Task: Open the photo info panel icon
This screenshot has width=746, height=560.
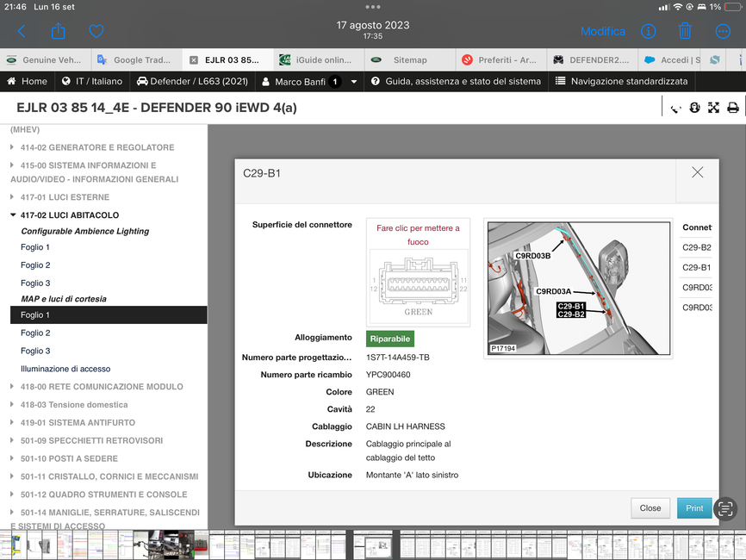Action: (x=648, y=31)
